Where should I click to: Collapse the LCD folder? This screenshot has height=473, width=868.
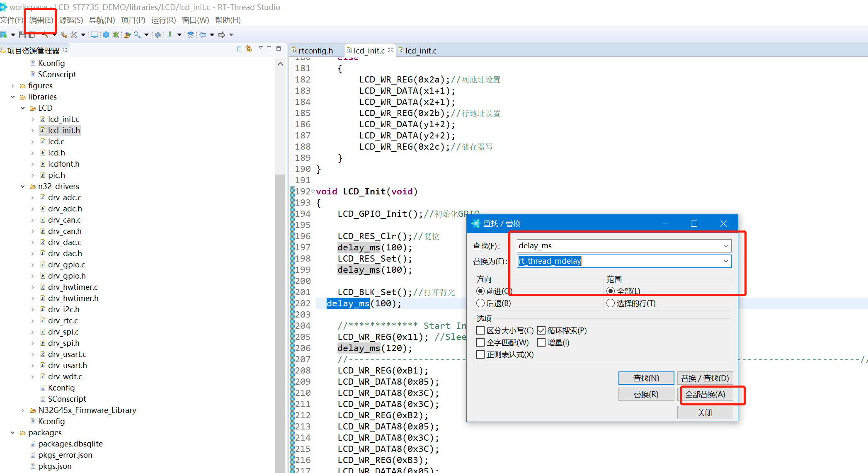pos(23,108)
